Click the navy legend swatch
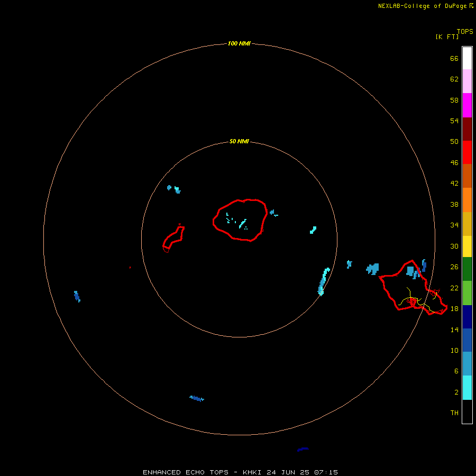 coord(467,317)
